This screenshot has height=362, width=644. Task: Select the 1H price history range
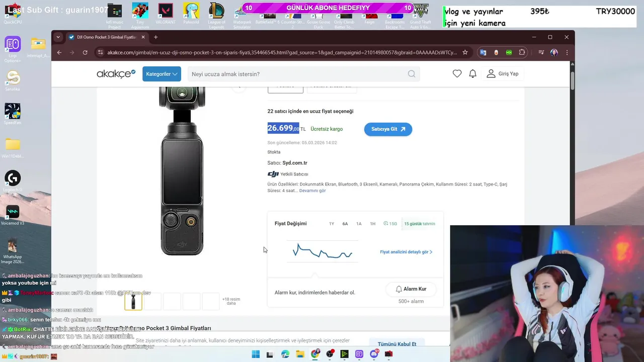[x=373, y=224]
